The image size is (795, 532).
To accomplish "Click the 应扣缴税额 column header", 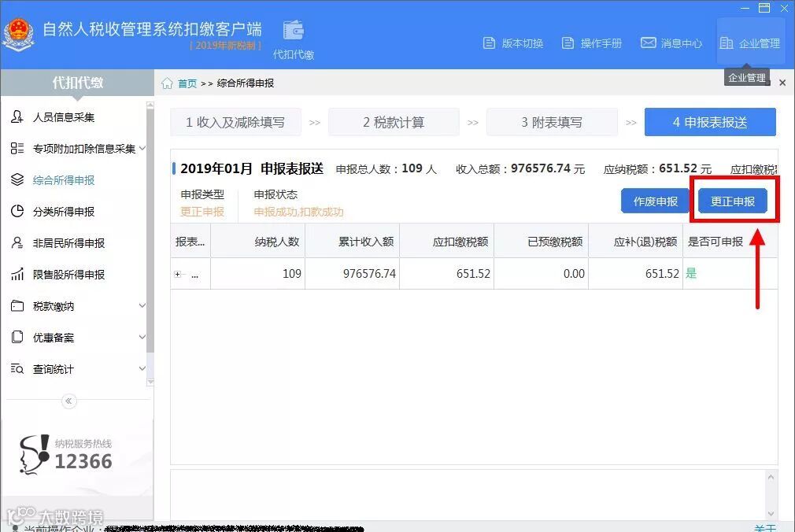I will [x=446, y=242].
